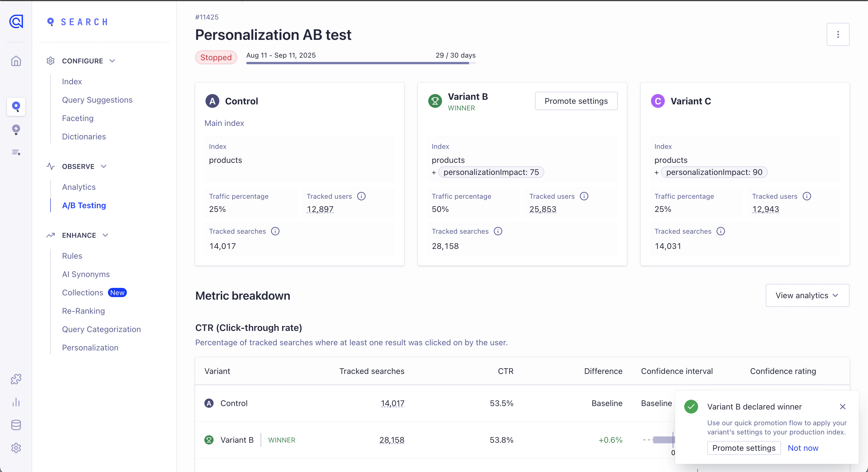
Task: Click the Algolia logo icon
Action: [16, 21]
